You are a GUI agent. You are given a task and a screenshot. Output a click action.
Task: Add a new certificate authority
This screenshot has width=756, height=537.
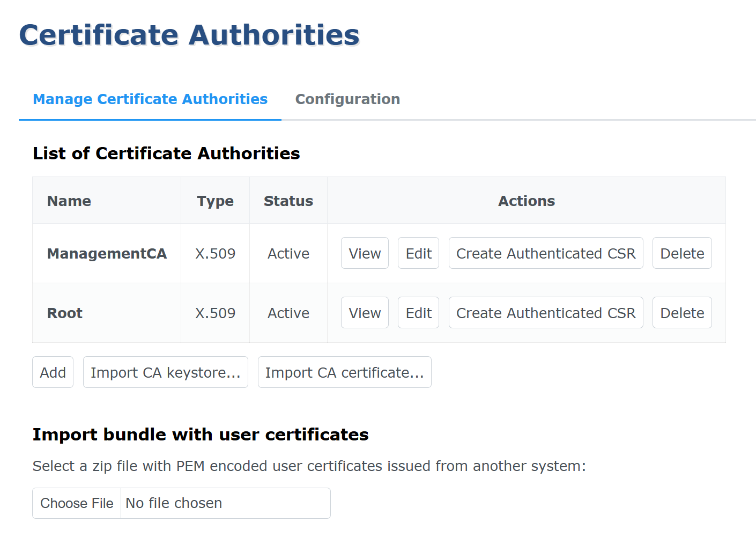pyautogui.click(x=53, y=372)
